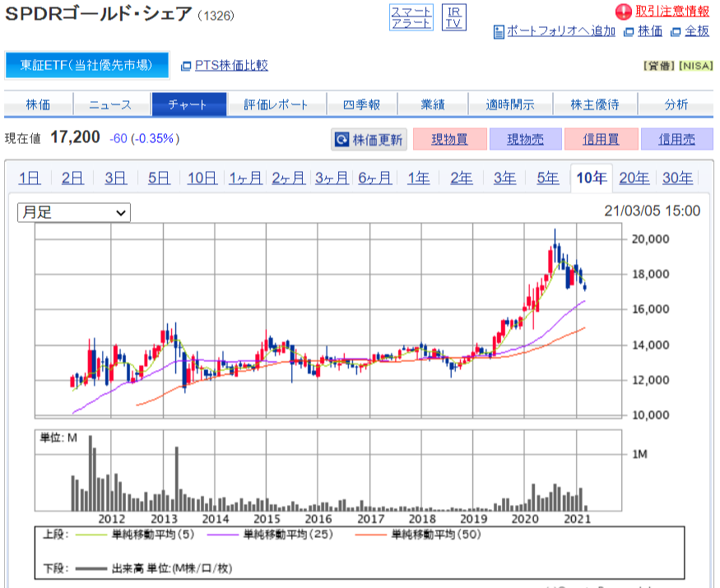The image size is (720, 588).
Task: Select the 3ヶ月 chart period
Action: pyautogui.click(x=332, y=178)
